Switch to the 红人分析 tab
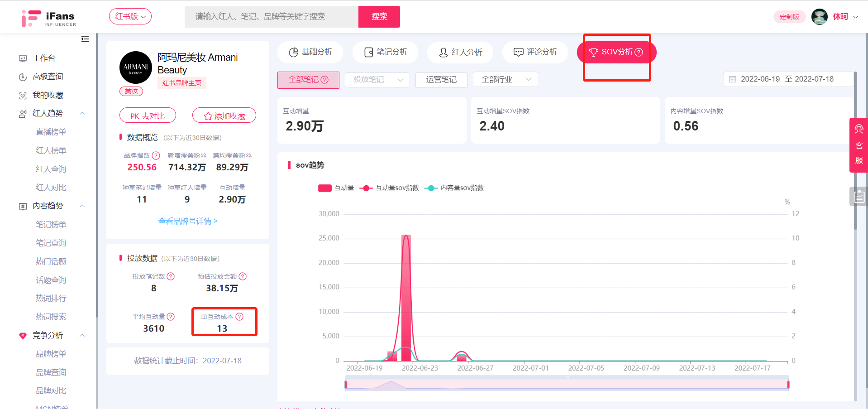The height and width of the screenshot is (410, 868). [460, 52]
